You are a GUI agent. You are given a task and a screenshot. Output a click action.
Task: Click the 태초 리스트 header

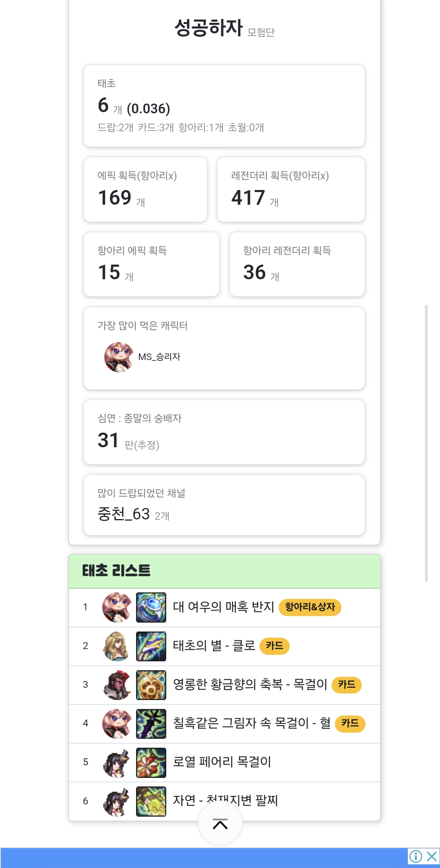point(117,571)
